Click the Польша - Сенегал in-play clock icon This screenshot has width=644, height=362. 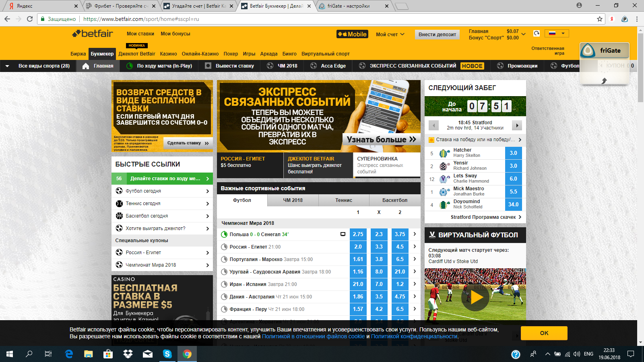[x=224, y=234]
